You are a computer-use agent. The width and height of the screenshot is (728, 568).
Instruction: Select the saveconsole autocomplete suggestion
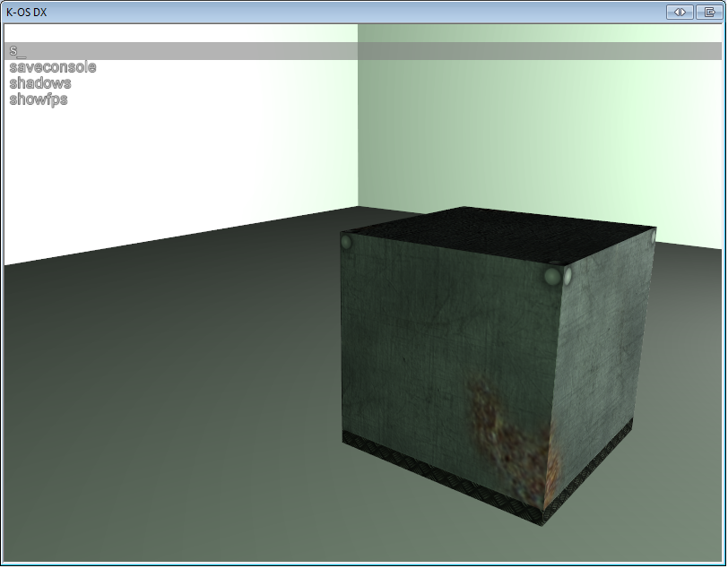(x=52, y=67)
